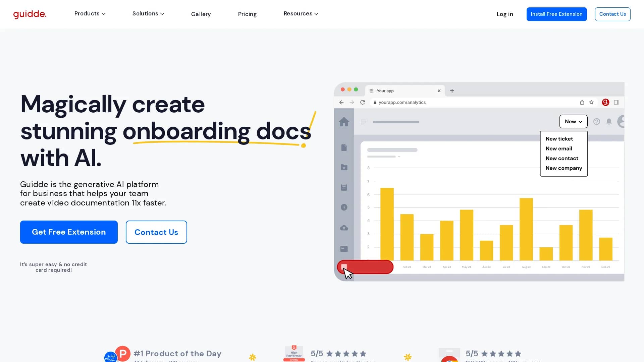Click Contact Us button beside Get Free Extension

(156, 232)
